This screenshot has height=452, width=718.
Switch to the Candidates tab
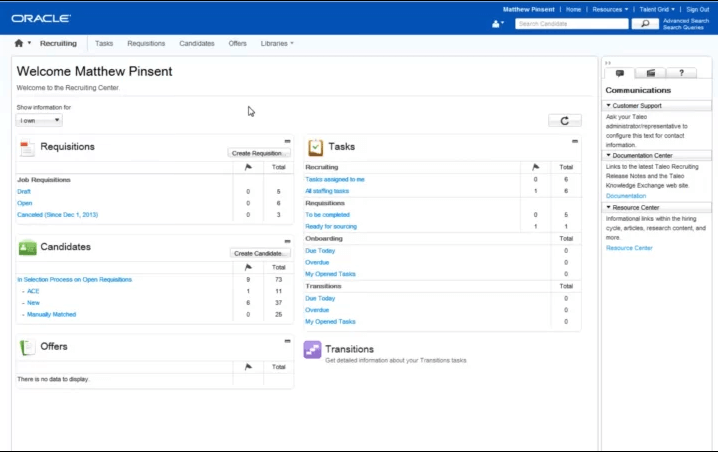click(196, 44)
